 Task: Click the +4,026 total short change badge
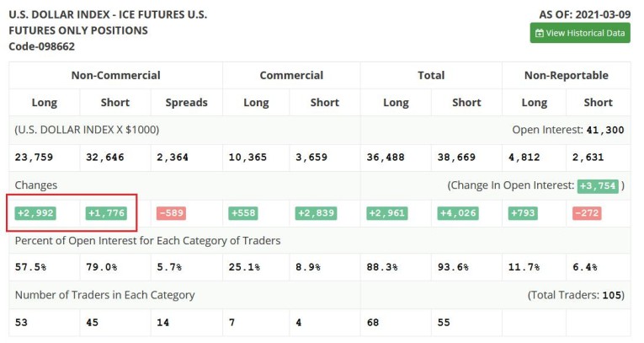pos(457,213)
